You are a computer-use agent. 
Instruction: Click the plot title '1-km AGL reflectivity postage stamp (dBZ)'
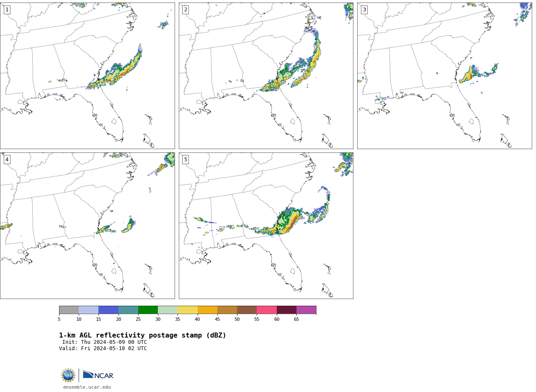[x=142, y=335]
